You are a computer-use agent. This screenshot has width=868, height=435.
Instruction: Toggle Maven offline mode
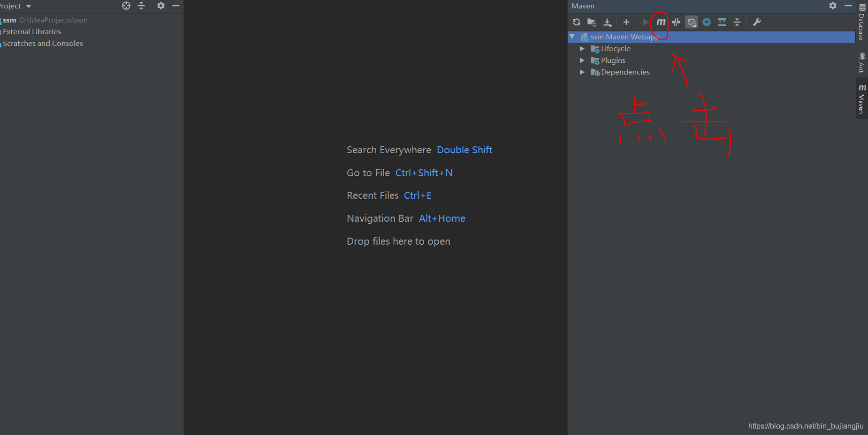(676, 22)
